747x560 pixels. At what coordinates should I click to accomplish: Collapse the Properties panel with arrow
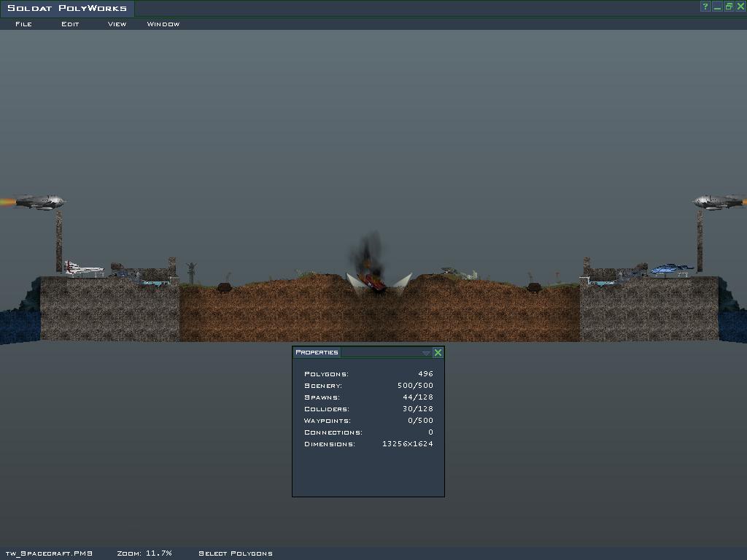pos(426,353)
